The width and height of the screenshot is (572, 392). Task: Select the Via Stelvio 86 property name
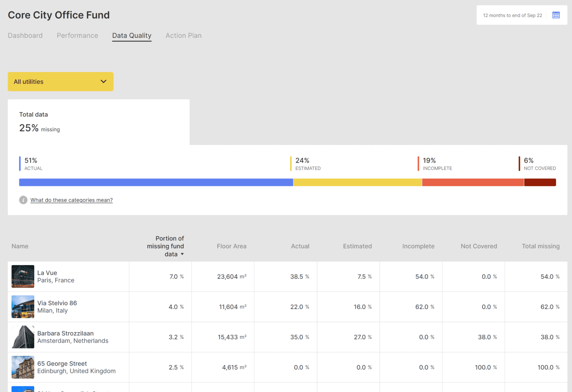(57, 303)
